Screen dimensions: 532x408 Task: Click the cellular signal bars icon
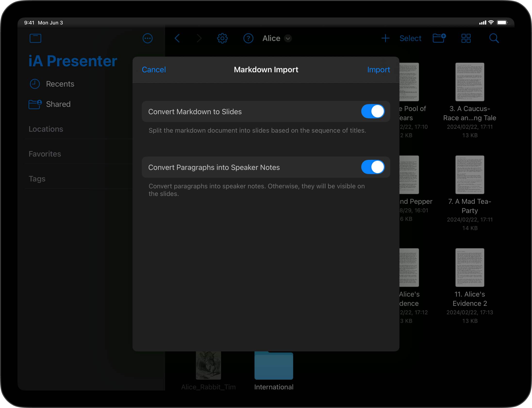pyautogui.click(x=483, y=23)
